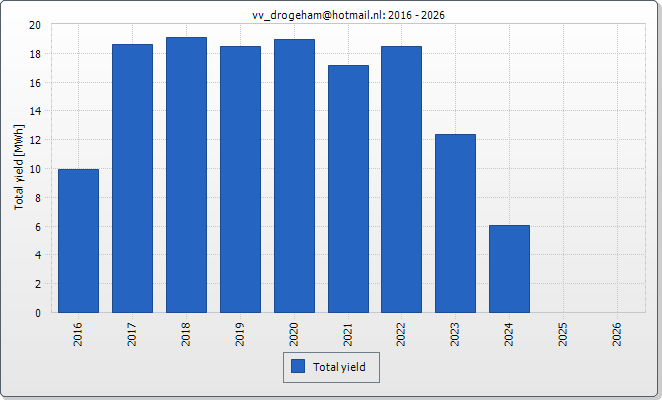Click the 2020 bar
The image size is (662, 400).
pos(294,176)
